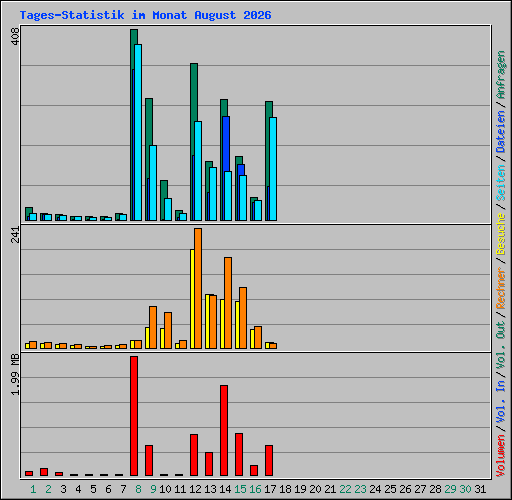Click the 'Dateien' legend label
Viewport: 512px width, 500px height.
[x=501, y=132]
